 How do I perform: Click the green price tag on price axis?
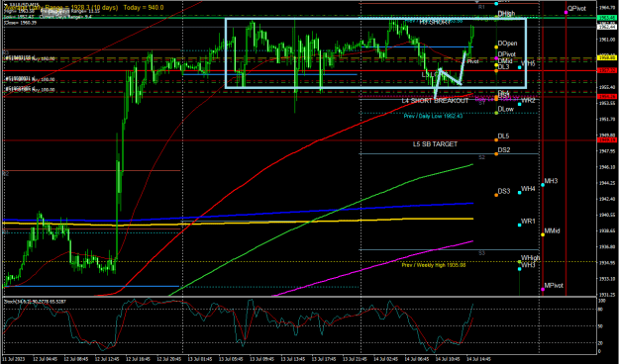click(607, 18)
